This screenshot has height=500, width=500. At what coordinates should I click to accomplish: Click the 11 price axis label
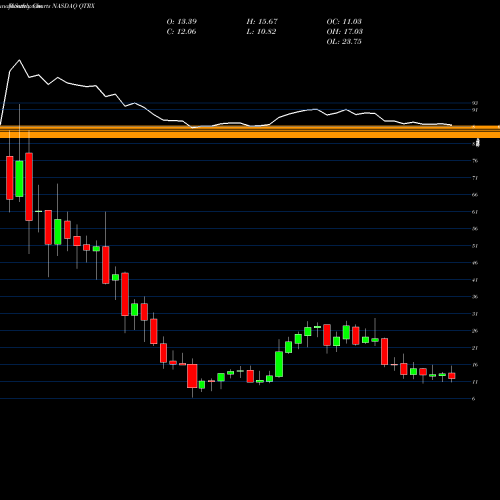click(475, 382)
